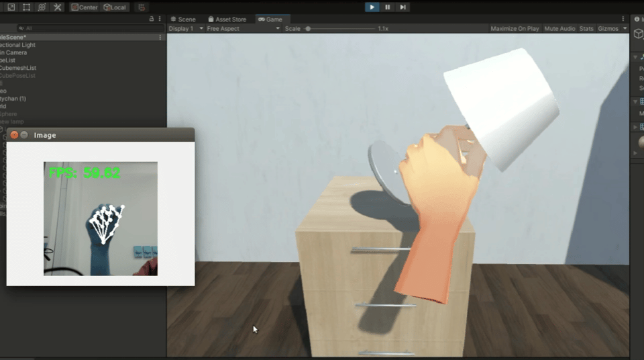This screenshot has width=644, height=360.
Task: Switch to the Scene tab
Action: click(x=182, y=19)
